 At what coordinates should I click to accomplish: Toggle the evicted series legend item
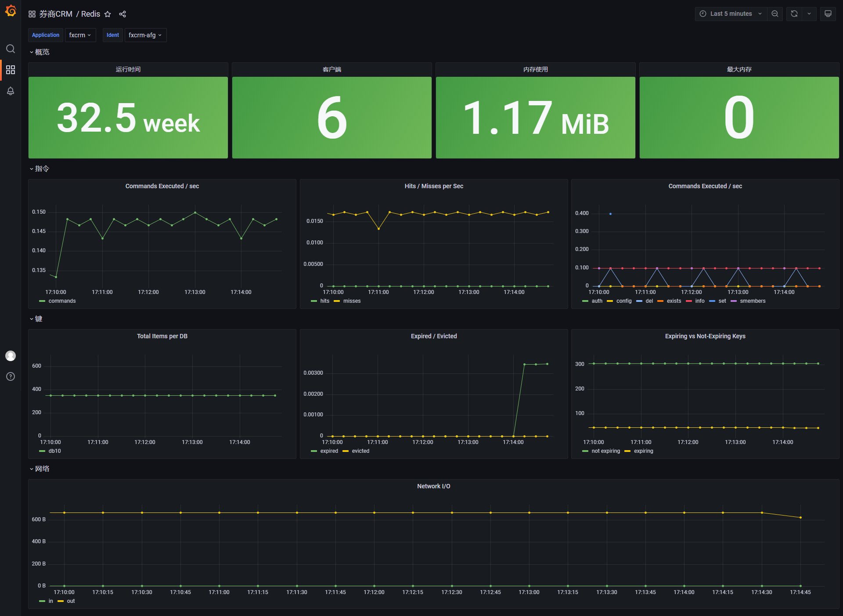point(360,451)
